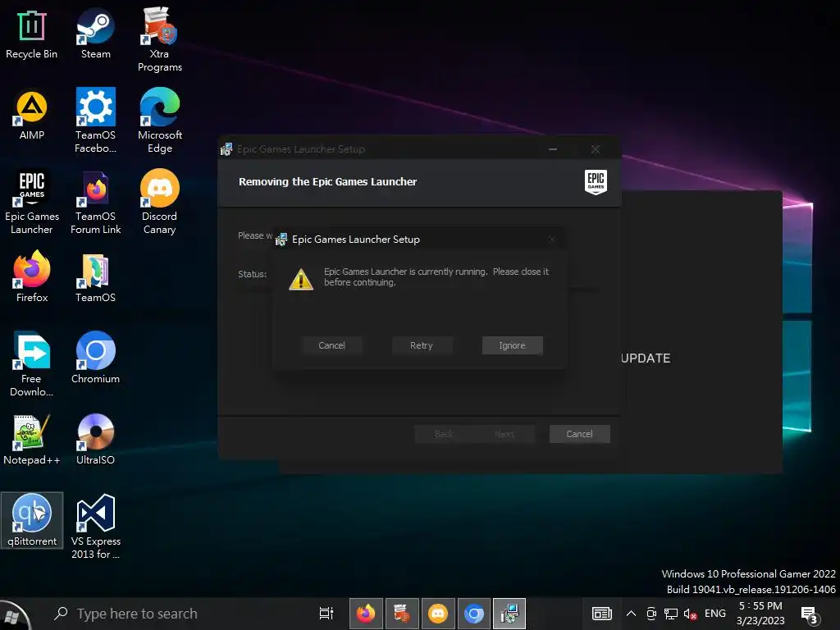Open Task View from the taskbar
This screenshot has height=630, width=840.
(326, 614)
